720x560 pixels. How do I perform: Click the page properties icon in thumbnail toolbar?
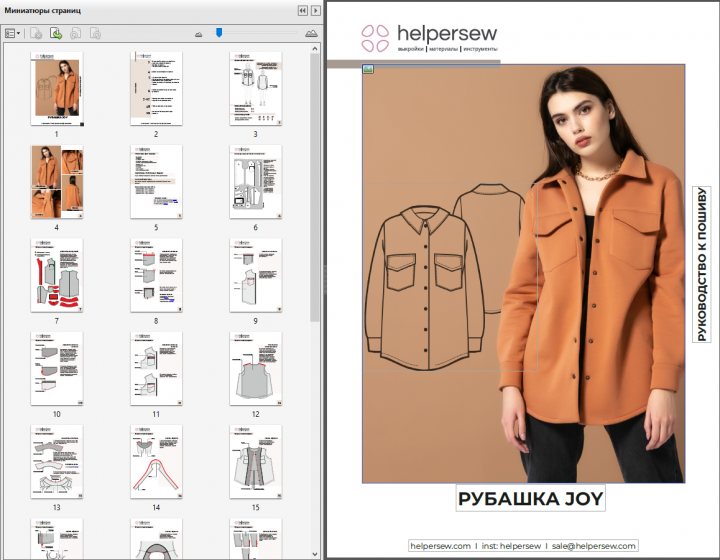[x=96, y=34]
